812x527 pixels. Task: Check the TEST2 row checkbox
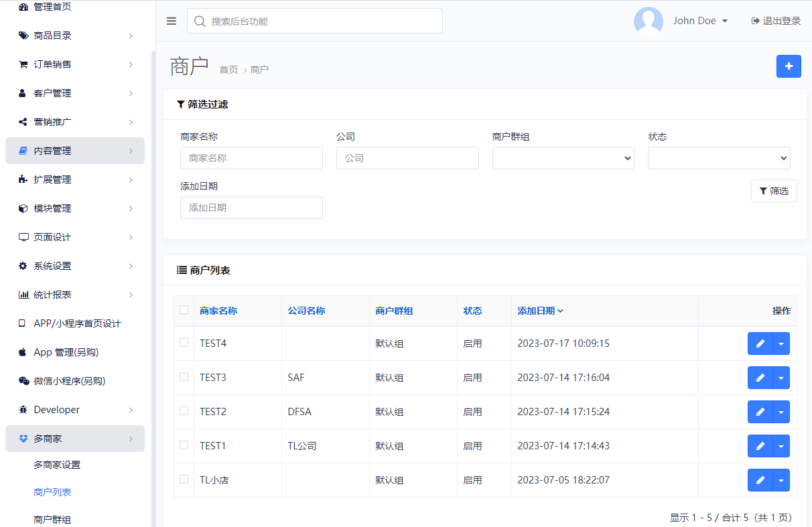pyautogui.click(x=184, y=410)
